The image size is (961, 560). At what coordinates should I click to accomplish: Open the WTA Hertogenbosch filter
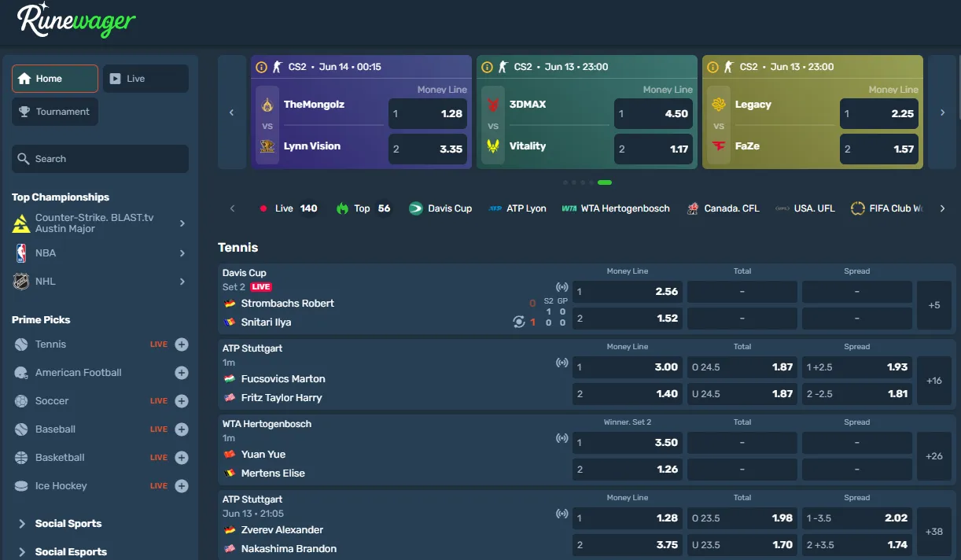pos(616,208)
